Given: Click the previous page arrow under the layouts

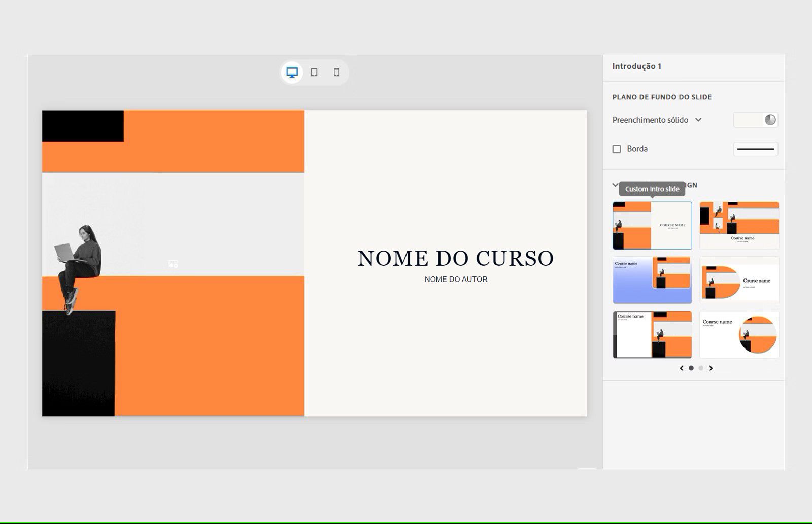Looking at the screenshot, I should coord(682,368).
